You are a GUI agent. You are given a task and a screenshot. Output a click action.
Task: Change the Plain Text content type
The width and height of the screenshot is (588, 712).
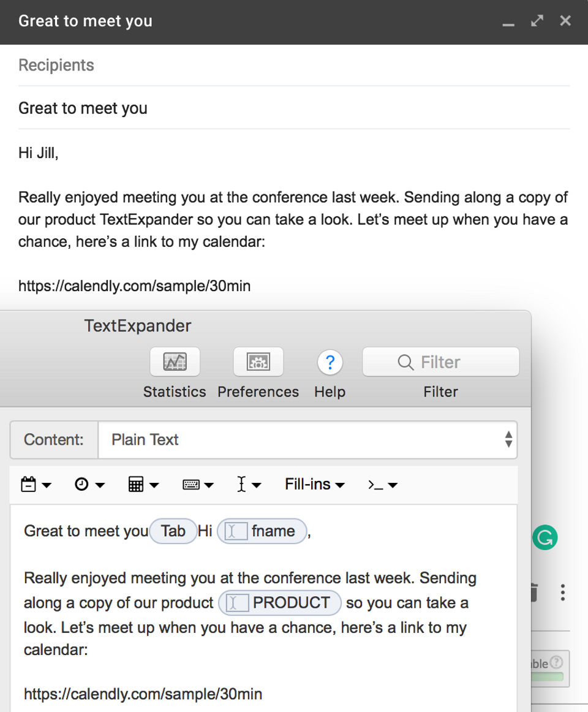[x=307, y=439]
